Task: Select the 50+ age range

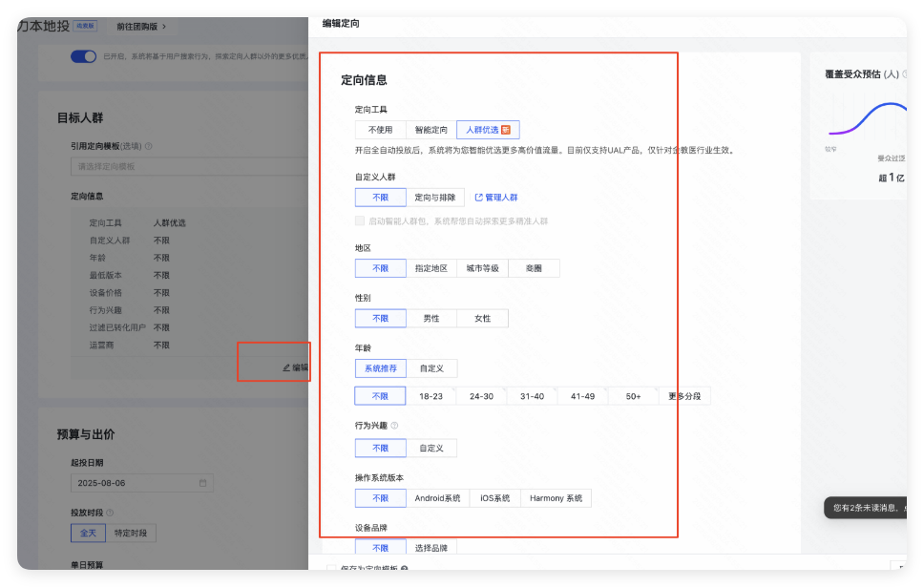Action: pos(634,396)
